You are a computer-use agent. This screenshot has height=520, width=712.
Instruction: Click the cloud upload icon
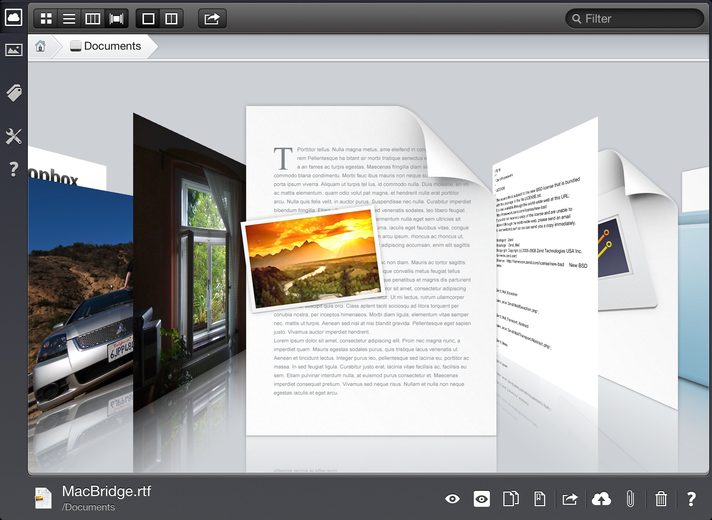[601, 499]
